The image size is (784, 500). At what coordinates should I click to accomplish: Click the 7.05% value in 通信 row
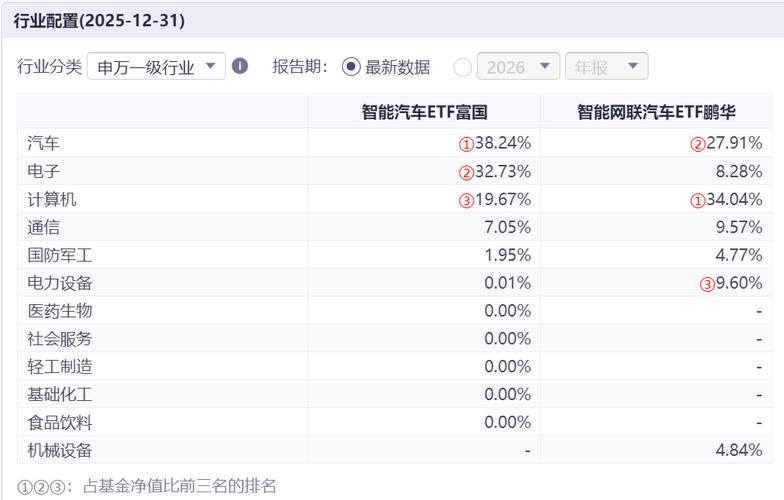[508, 227]
